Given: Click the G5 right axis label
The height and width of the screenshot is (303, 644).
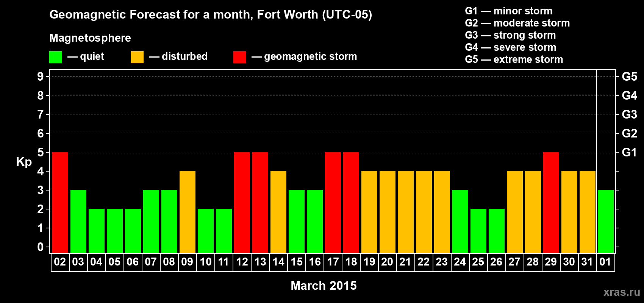Looking at the screenshot, I should click(630, 77).
